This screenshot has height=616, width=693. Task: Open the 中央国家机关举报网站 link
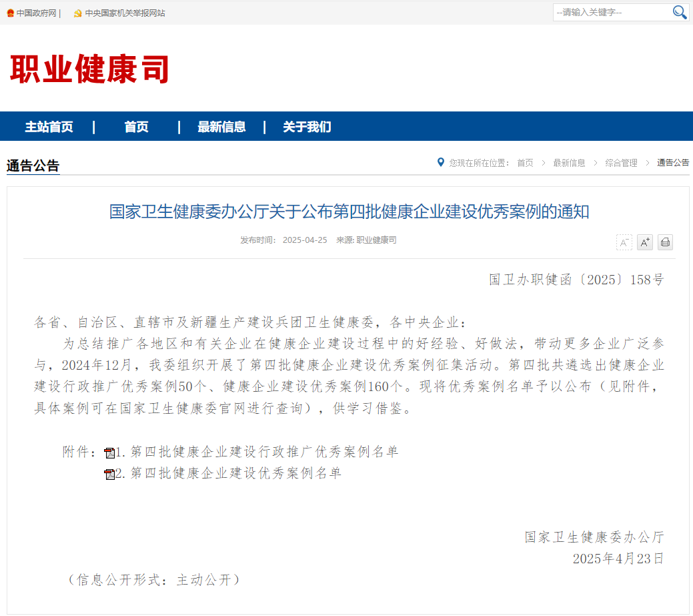[125, 13]
